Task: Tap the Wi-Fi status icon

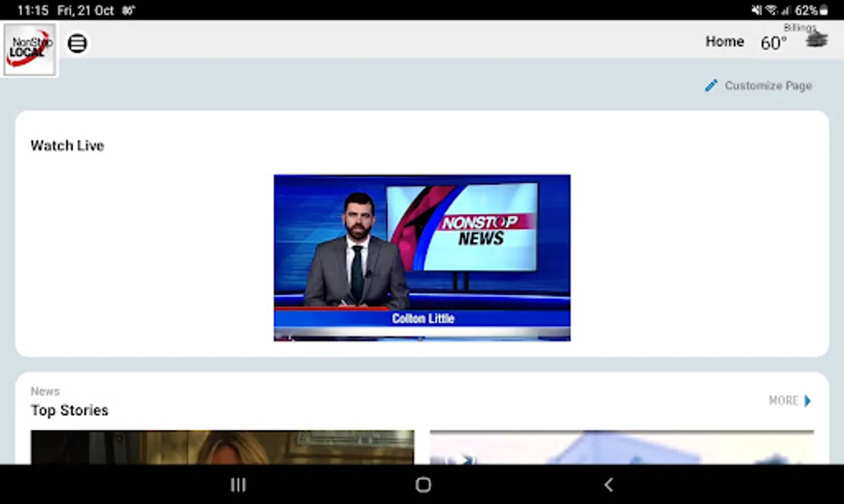Action: click(x=771, y=10)
